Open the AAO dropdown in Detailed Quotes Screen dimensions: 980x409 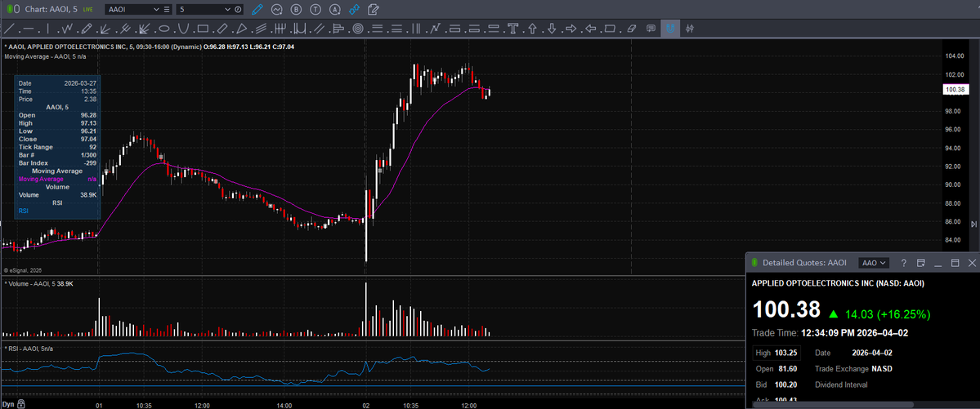click(x=874, y=263)
